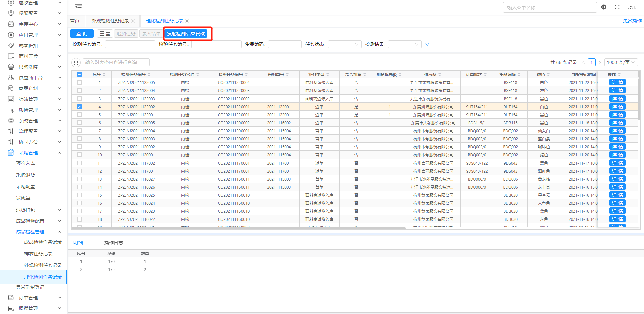Screen dimensions: 644x314
Task: Uncheck the checkbox for row 4
Action: click(x=79, y=107)
